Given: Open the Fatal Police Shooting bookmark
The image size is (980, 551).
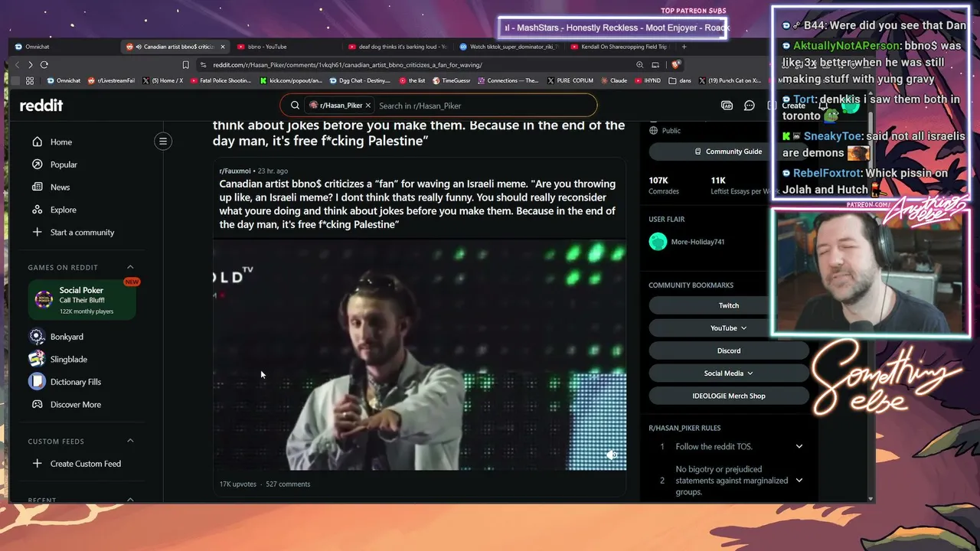Looking at the screenshot, I should [220, 80].
